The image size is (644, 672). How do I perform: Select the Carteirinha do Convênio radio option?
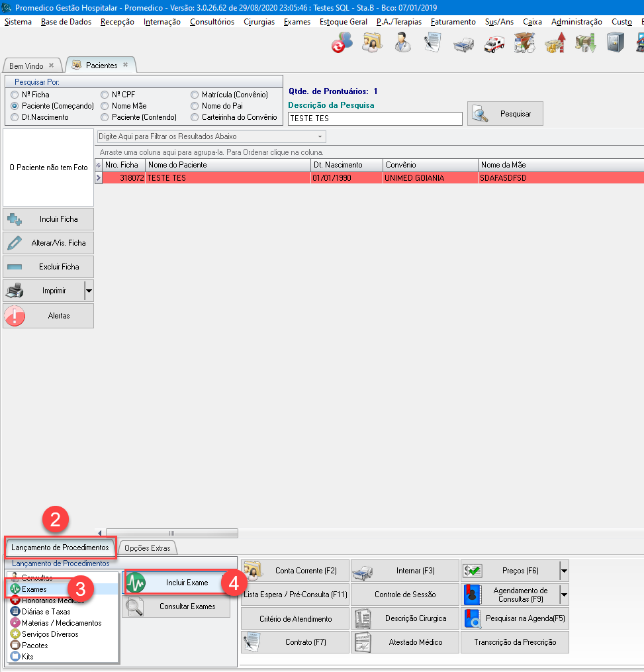(195, 117)
